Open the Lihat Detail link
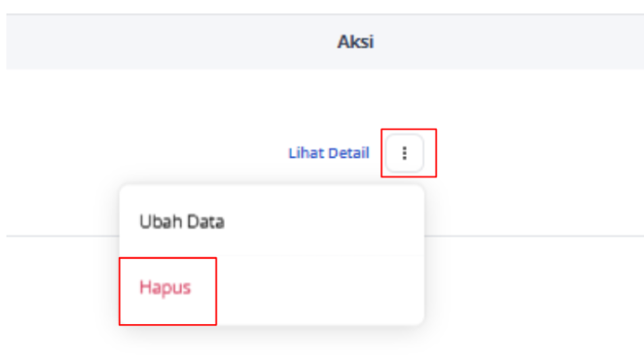 [x=329, y=153]
